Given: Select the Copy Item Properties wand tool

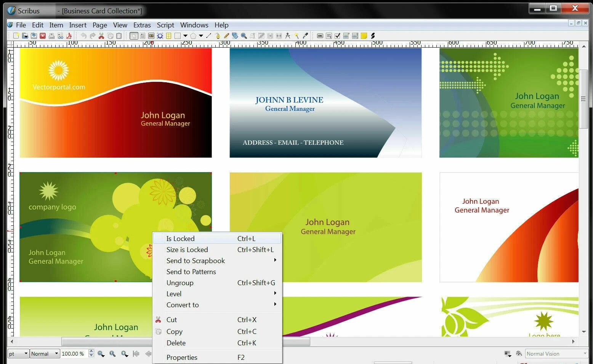Looking at the screenshot, I should point(296,36).
